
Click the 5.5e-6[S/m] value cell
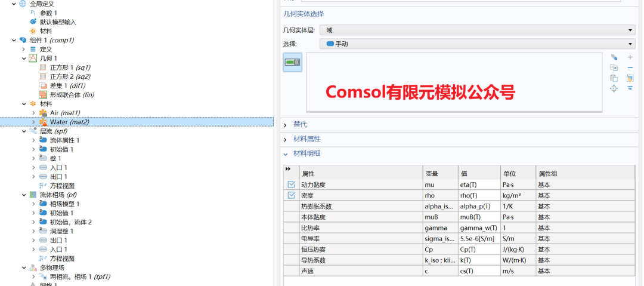coord(479,239)
